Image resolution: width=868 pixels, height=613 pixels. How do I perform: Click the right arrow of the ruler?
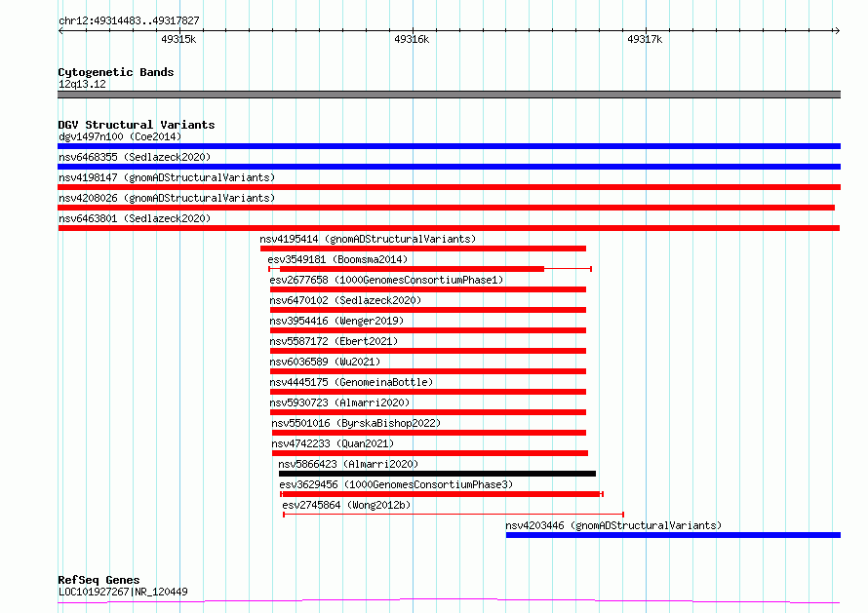[837, 30]
